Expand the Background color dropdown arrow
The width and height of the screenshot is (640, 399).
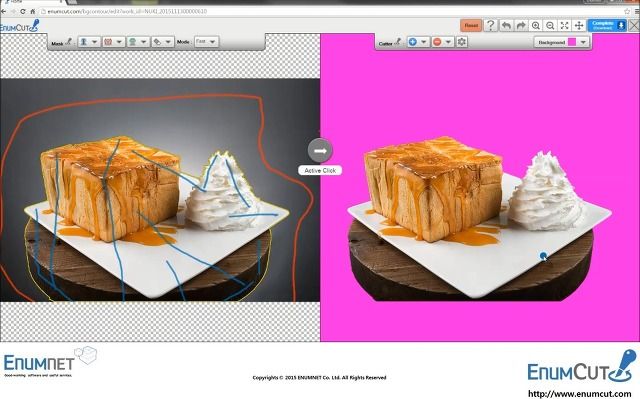(583, 42)
